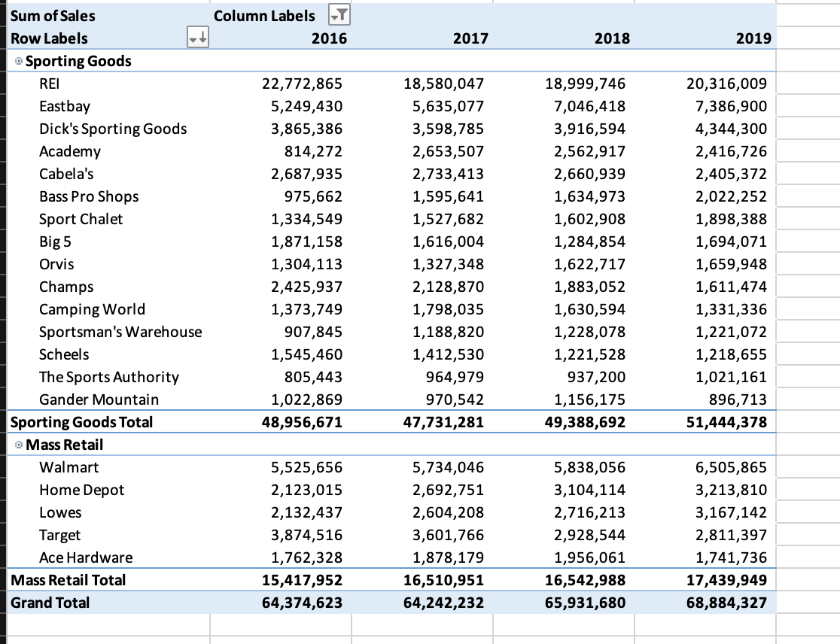Viewport: 840px width, 644px height.
Task: Select the 2016 column header
Action: tap(329, 38)
